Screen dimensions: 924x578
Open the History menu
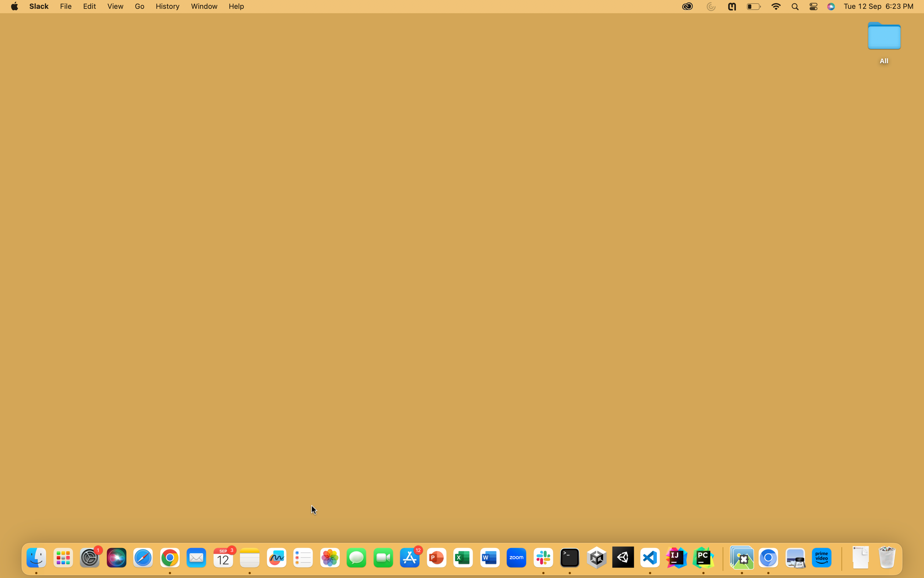coord(167,7)
